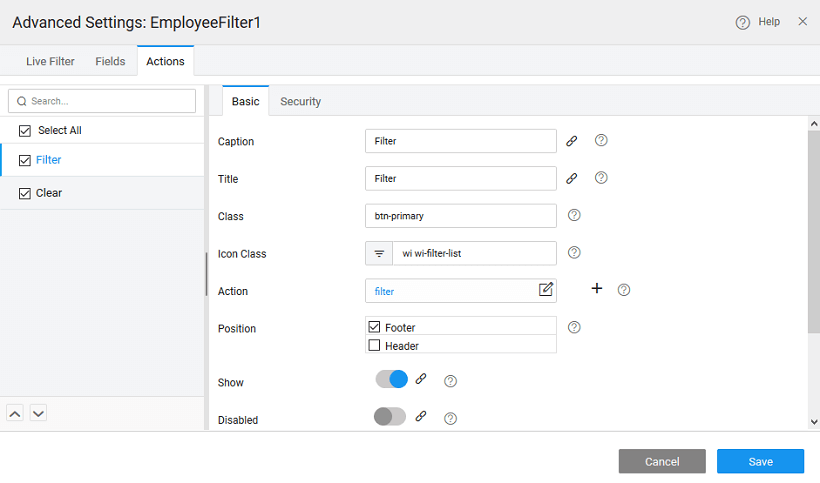Open the help hint for Position field
Screen dimensions: 820x483
[574, 327]
